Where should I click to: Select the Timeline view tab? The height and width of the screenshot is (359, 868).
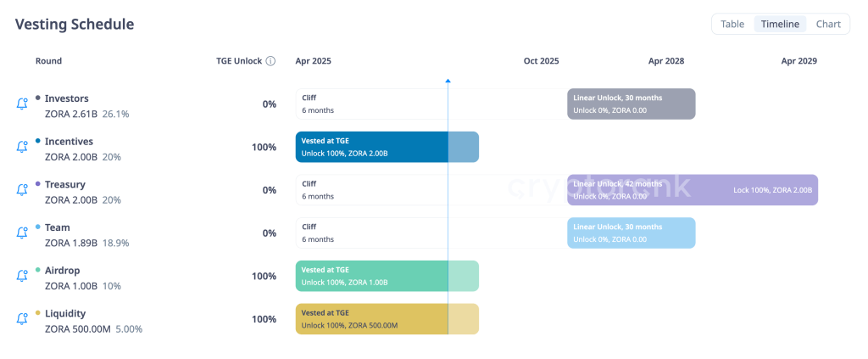point(780,24)
